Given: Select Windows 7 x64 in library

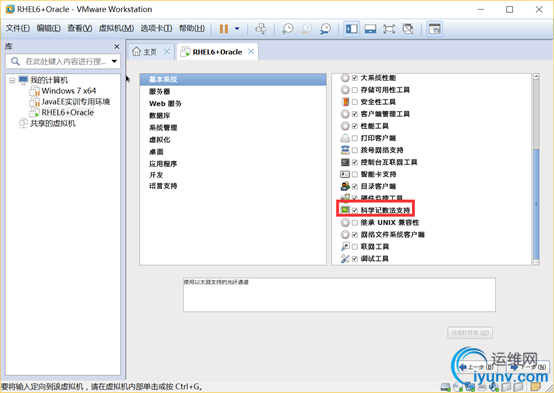Looking at the screenshot, I should (69, 91).
